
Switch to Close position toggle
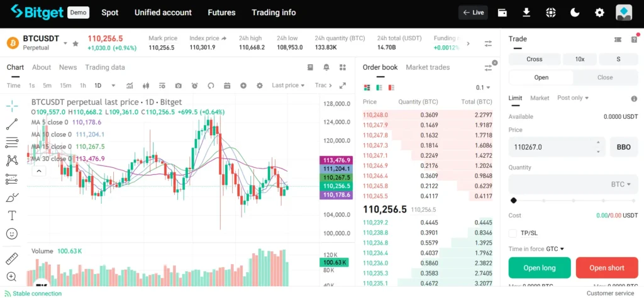[605, 77]
